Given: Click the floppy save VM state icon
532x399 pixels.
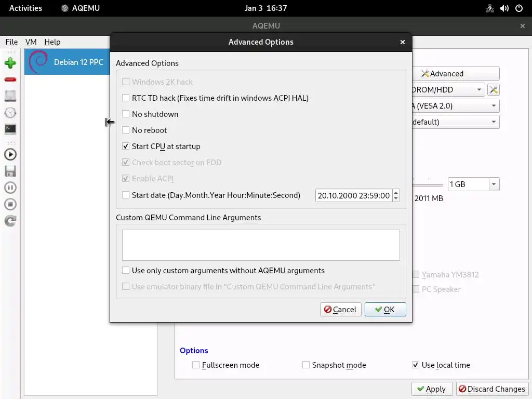Looking at the screenshot, I should [10, 171].
